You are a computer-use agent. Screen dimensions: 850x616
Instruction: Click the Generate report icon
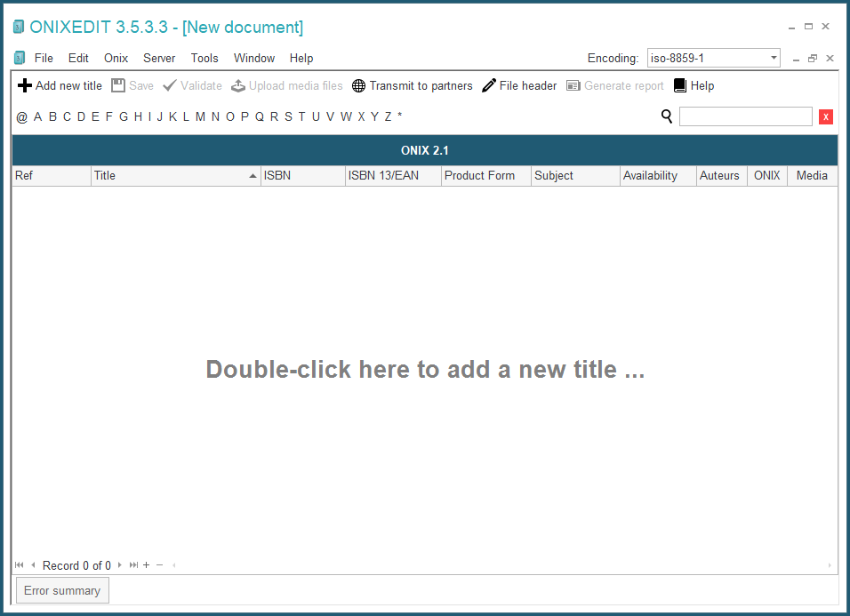[573, 85]
